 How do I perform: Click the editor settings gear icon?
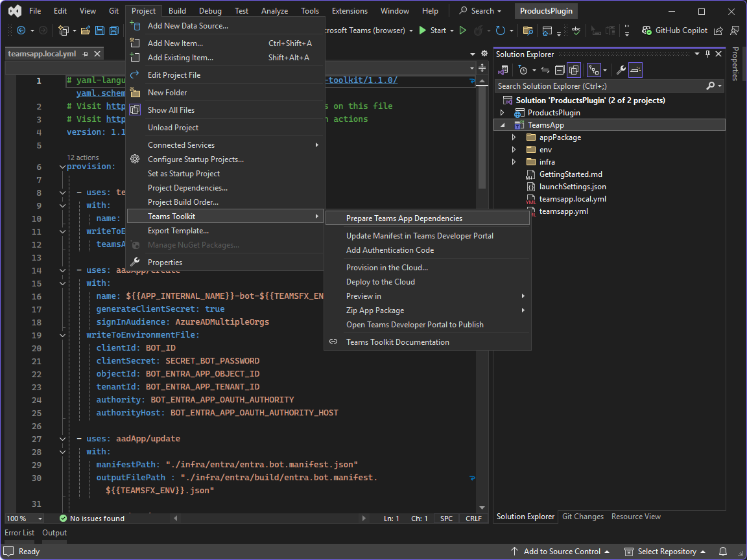pos(484,54)
